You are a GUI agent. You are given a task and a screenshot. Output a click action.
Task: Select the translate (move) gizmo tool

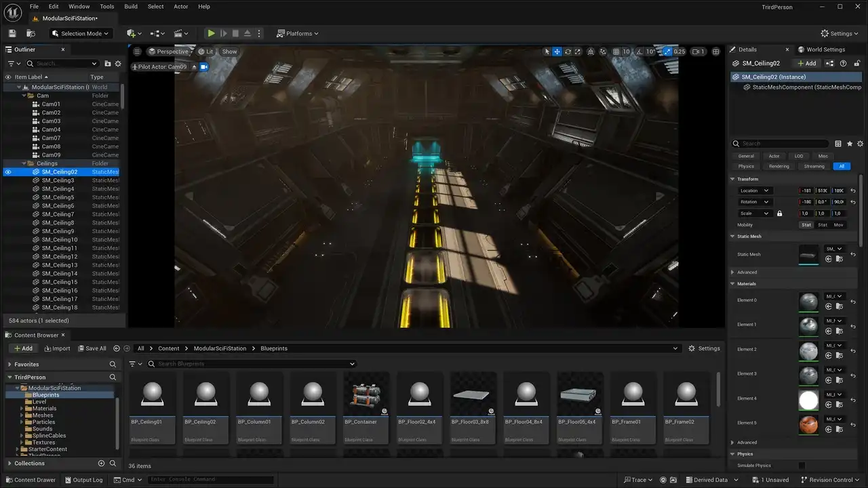(x=557, y=52)
